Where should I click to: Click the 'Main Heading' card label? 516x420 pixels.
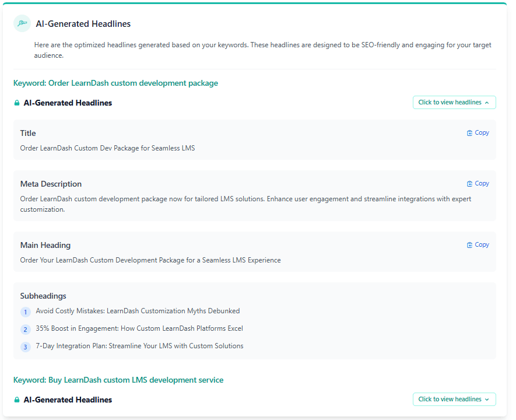(45, 245)
